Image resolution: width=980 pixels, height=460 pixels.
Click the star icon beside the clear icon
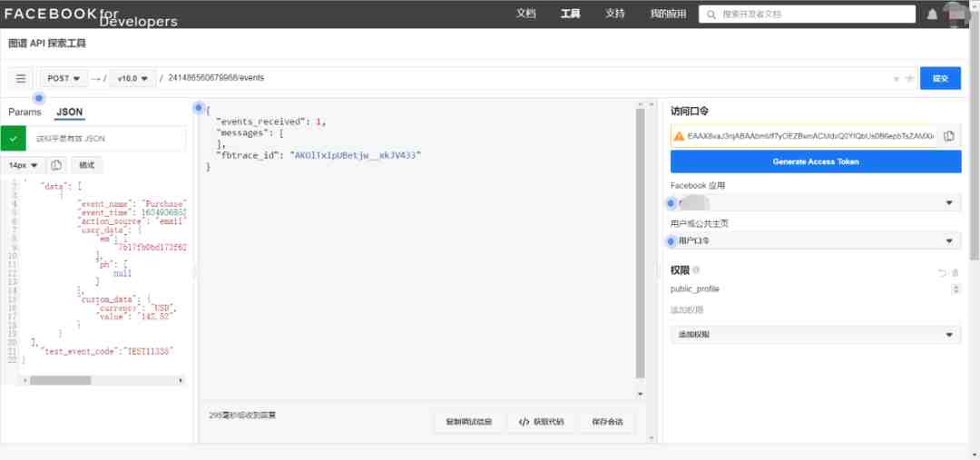[x=910, y=79]
